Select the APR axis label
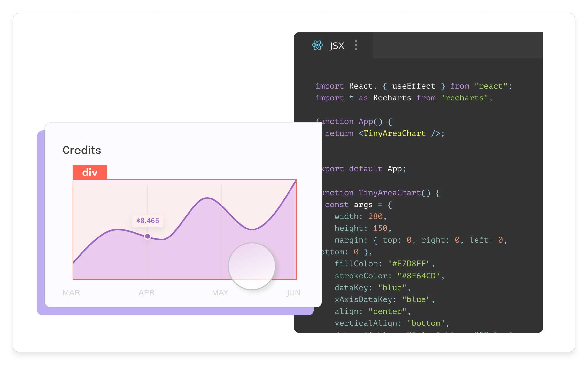588x365 pixels. point(146,293)
